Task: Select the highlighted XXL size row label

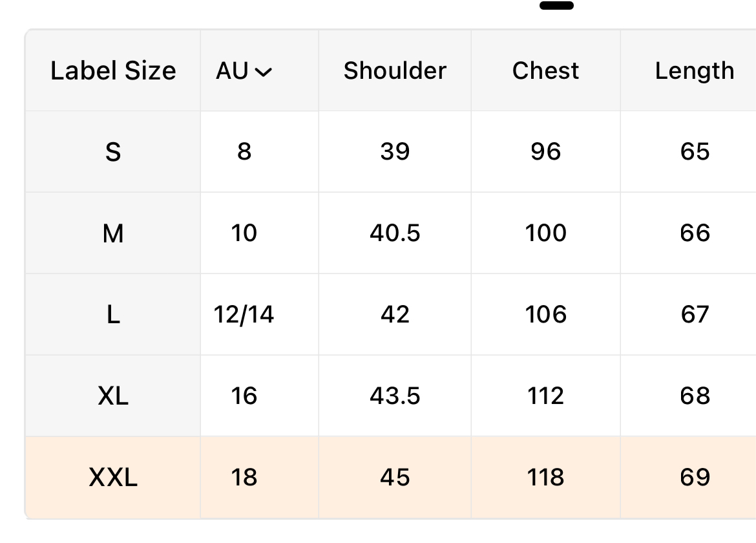Action: point(113,478)
